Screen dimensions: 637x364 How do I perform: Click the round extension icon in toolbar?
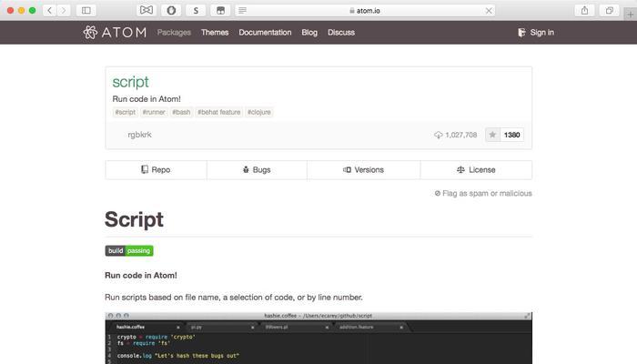point(171,11)
